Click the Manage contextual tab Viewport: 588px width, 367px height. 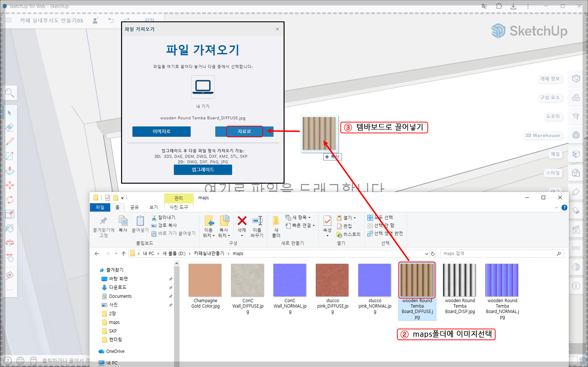pos(179,198)
